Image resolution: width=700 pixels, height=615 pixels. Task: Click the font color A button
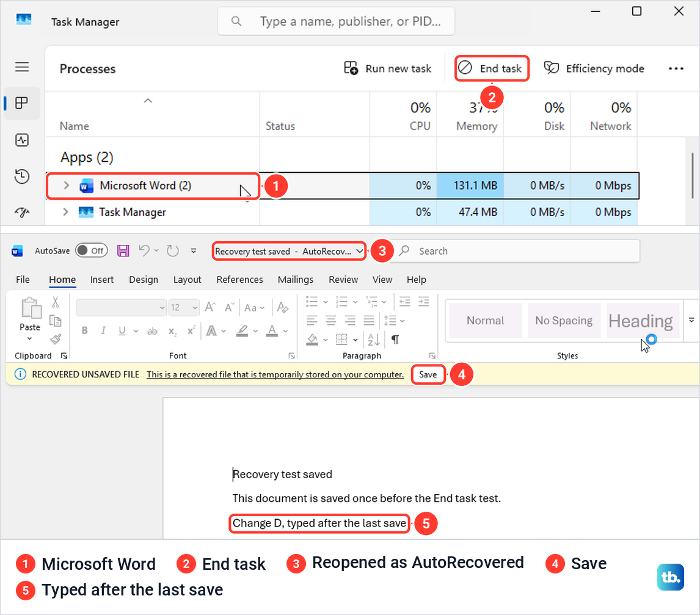click(x=272, y=331)
